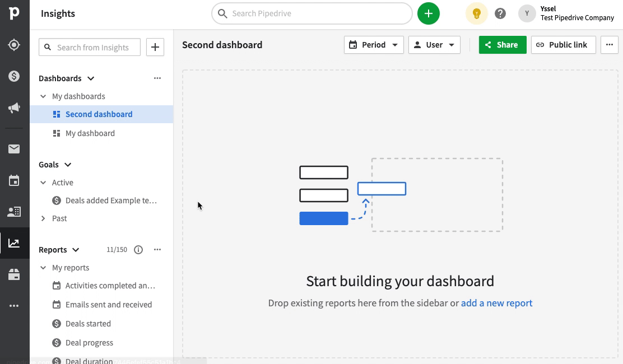Open the Period filter dropdown
The image size is (623, 364).
374,45
